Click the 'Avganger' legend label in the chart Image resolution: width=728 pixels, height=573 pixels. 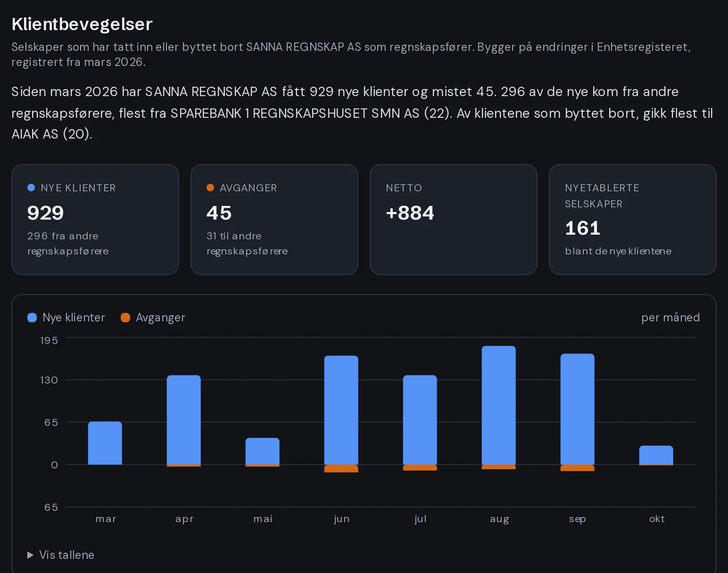pyautogui.click(x=160, y=318)
